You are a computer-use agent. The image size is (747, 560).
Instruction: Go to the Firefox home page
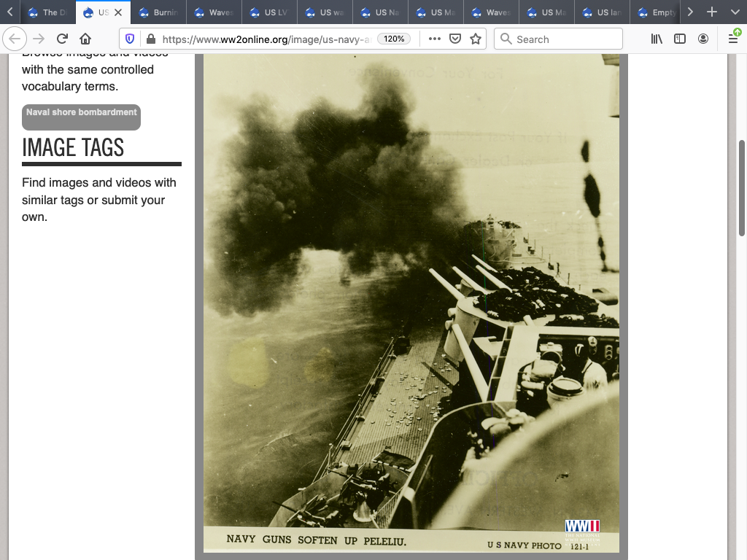[85, 39]
